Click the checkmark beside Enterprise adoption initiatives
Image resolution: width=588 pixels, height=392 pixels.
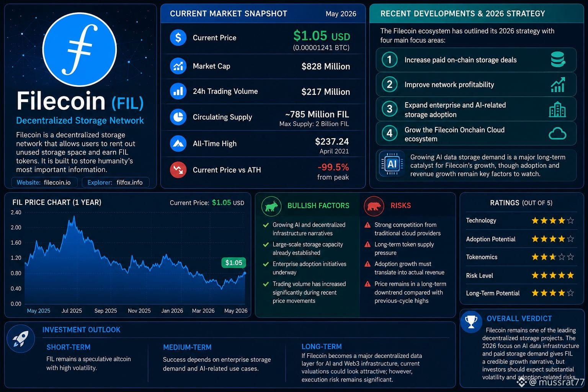(x=266, y=264)
